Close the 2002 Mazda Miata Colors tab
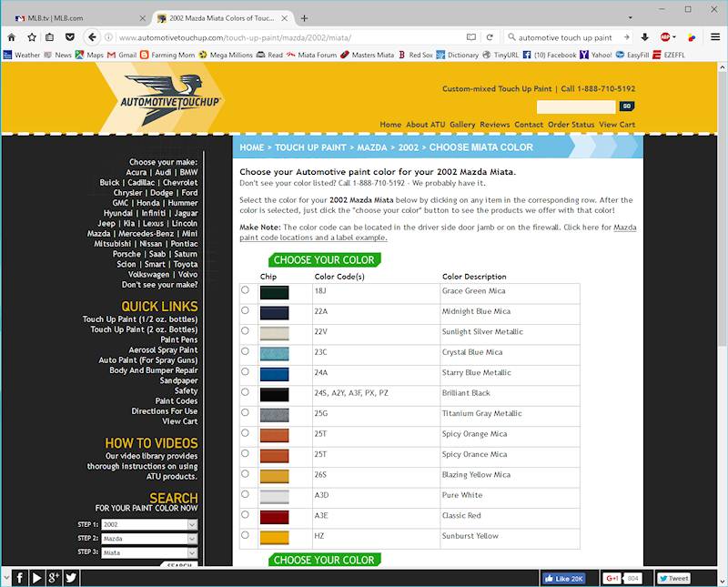This screenshot has height=587, width=728. (x=285, y=18)
